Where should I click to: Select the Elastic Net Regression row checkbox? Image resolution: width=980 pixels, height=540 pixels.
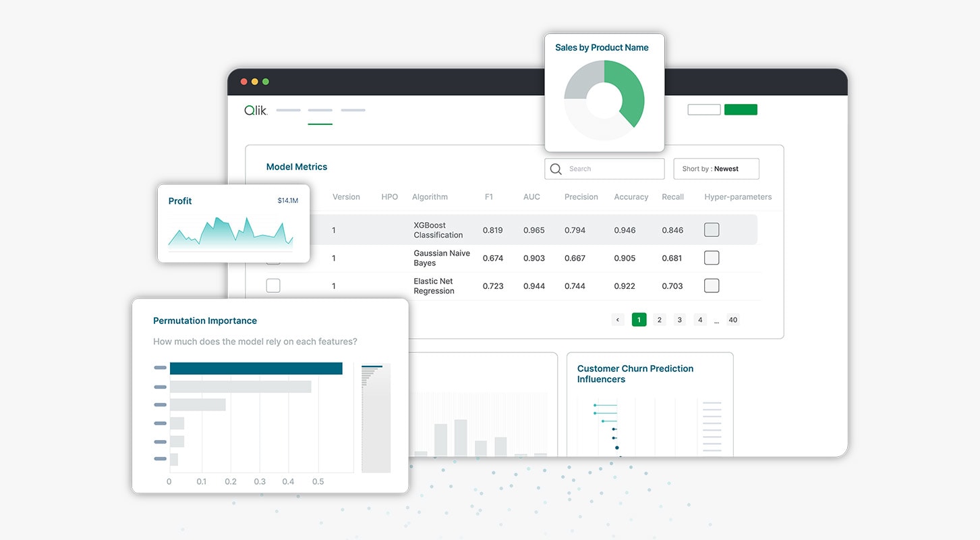(x=272, y=285)
